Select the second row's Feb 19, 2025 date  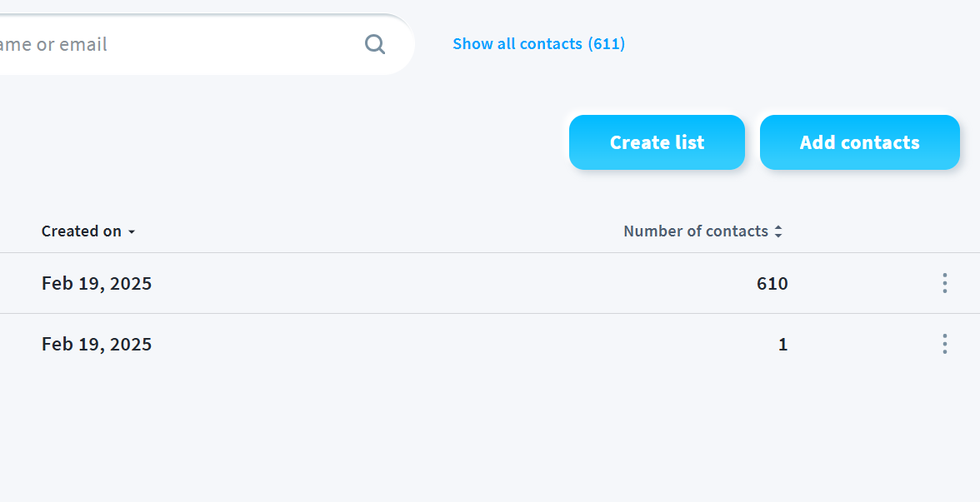click(97, 344)
